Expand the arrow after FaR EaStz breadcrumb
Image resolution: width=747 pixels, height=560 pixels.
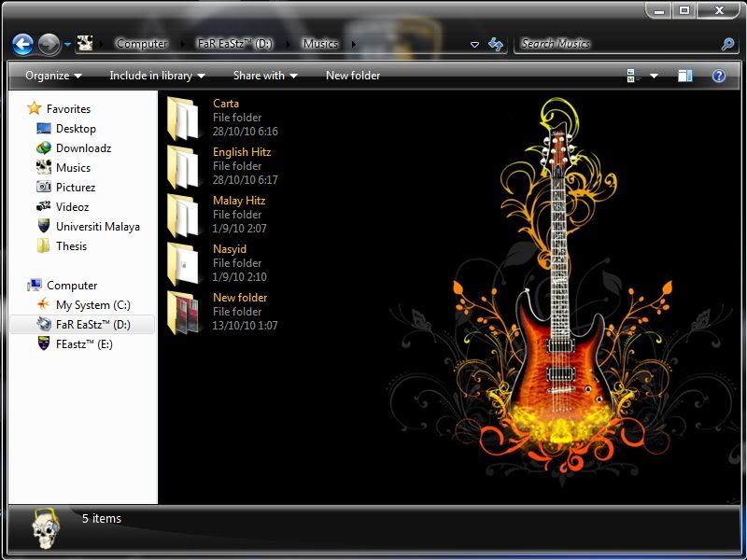pyautogui.click(x=289, y=44)
